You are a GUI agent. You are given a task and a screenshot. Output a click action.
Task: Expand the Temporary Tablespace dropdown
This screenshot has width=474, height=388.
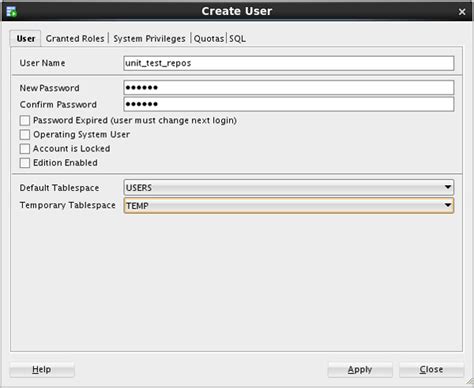click(x=289, y=205)
